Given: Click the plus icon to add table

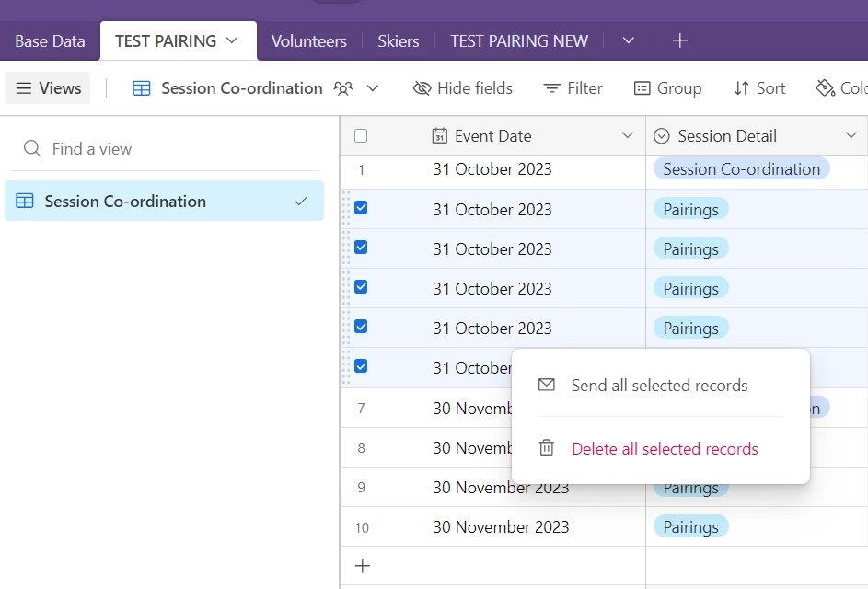Looking at the screenshot, I should coord(679,40).
